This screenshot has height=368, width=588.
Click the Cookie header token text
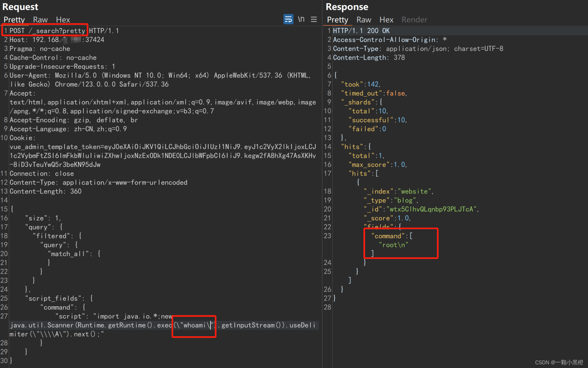pyautogui.click(x=163, y=156)
